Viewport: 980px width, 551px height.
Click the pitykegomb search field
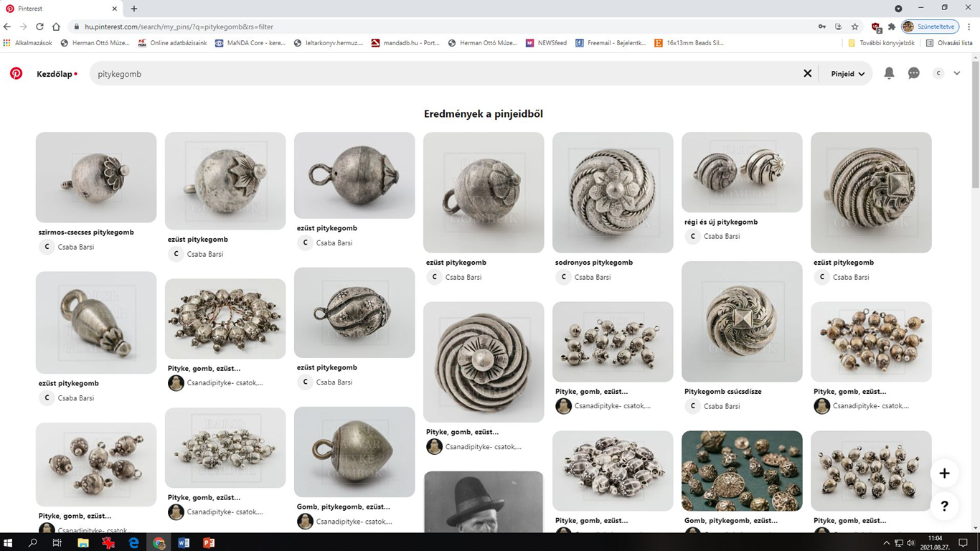click(x=445, y=74)
